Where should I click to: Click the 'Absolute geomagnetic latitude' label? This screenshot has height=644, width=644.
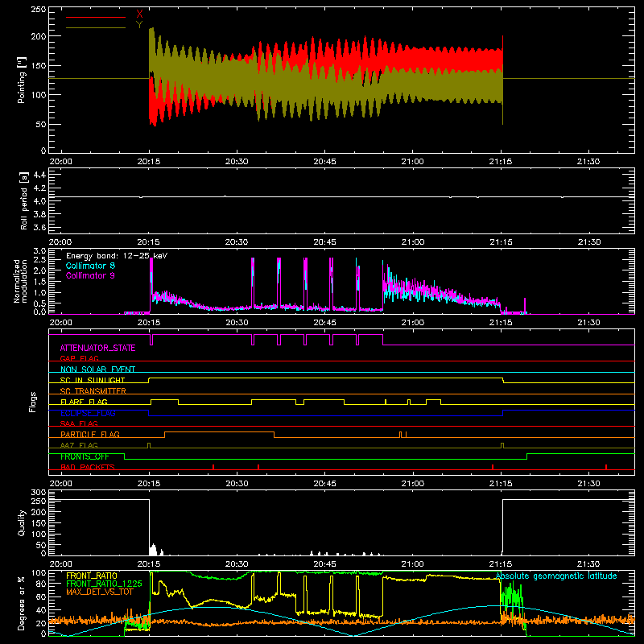[x=556, y=576]
